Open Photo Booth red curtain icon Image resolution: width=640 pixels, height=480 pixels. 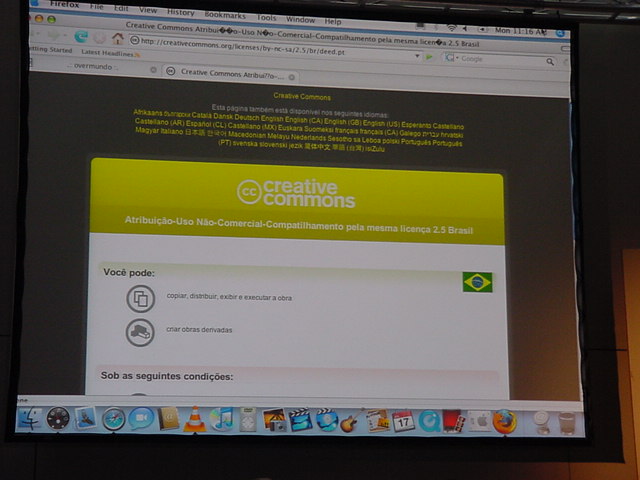click(x=454, y=422)
